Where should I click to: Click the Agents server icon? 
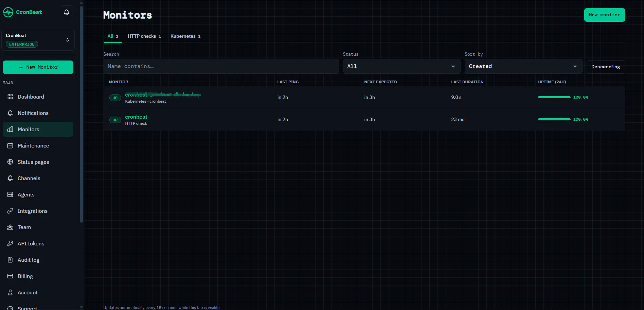click(10, 194)
